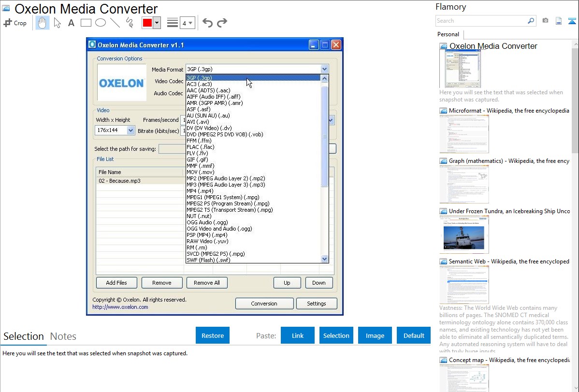The image size is (579, 392).
Task: Choose SWF (Flash) (.swf) format
Action: coord(253,260)
